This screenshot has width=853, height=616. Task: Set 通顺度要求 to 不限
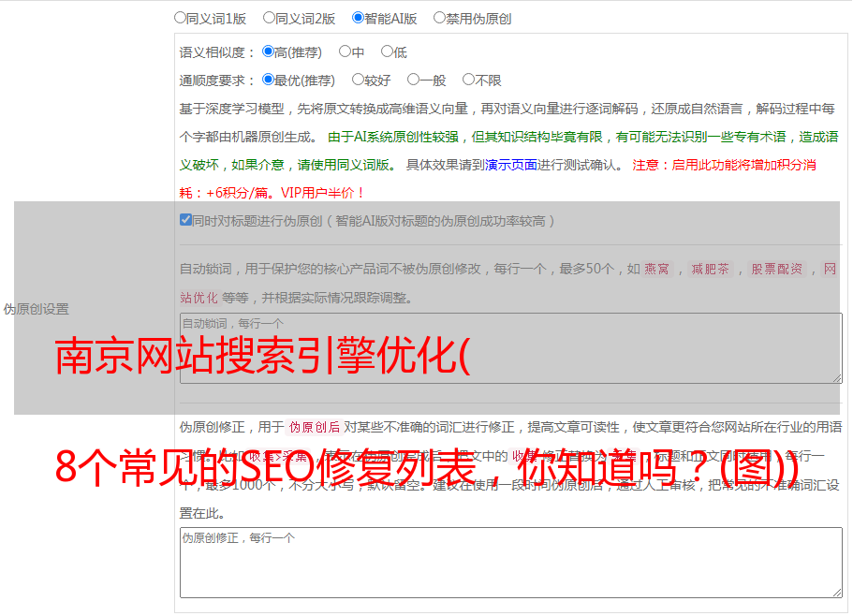click(x=468, y=80)
